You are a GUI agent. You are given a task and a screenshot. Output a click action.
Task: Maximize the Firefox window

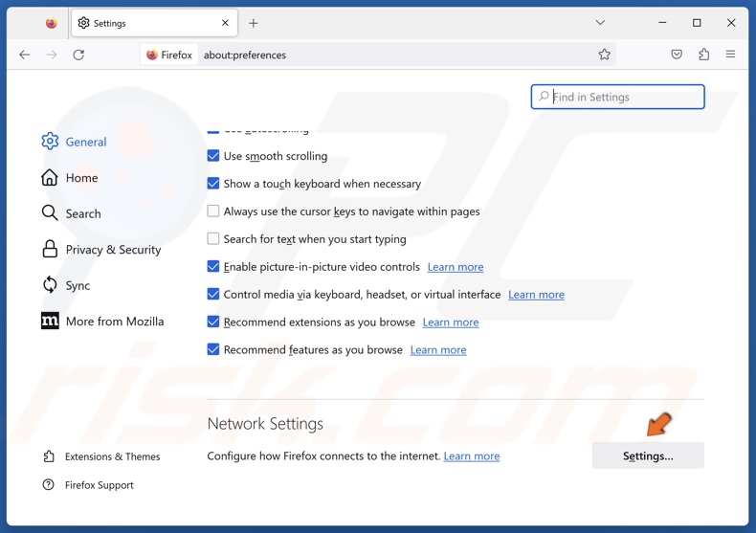pos(697,23)
